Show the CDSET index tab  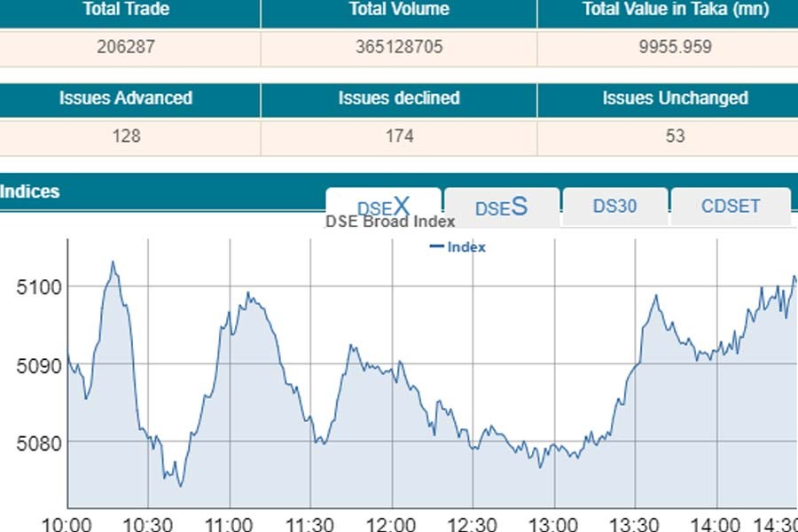coord(730,206)
